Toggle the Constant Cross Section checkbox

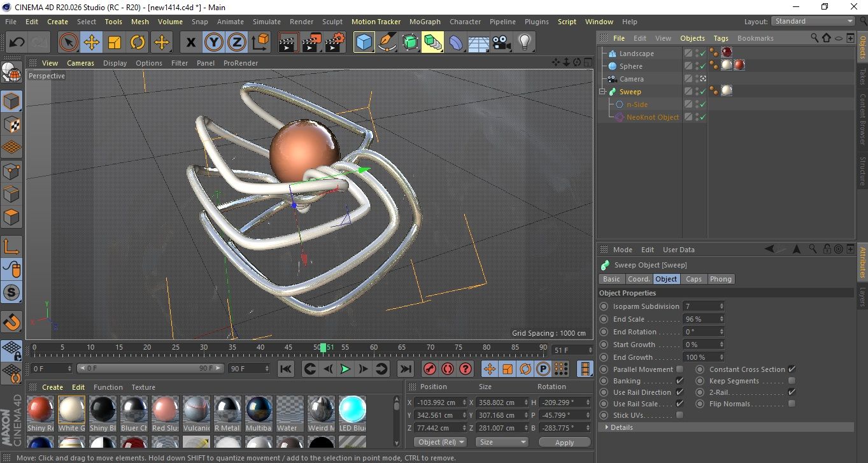point(792,369)
